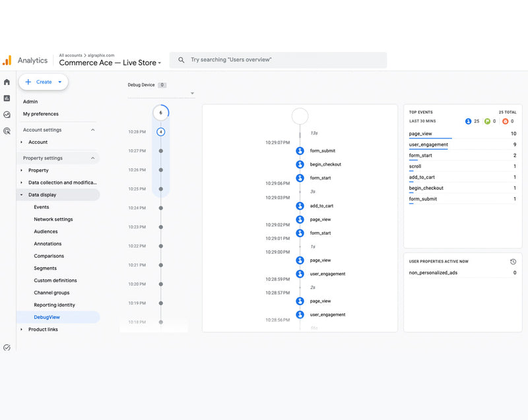Screen dimensions: 528x420
Task: Open Reporting identity
Action: pyautogui.click(x=55, y=305)
